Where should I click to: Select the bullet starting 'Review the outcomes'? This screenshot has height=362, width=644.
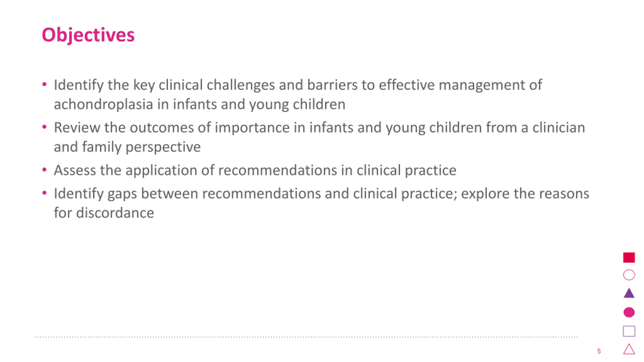point(319,137)
